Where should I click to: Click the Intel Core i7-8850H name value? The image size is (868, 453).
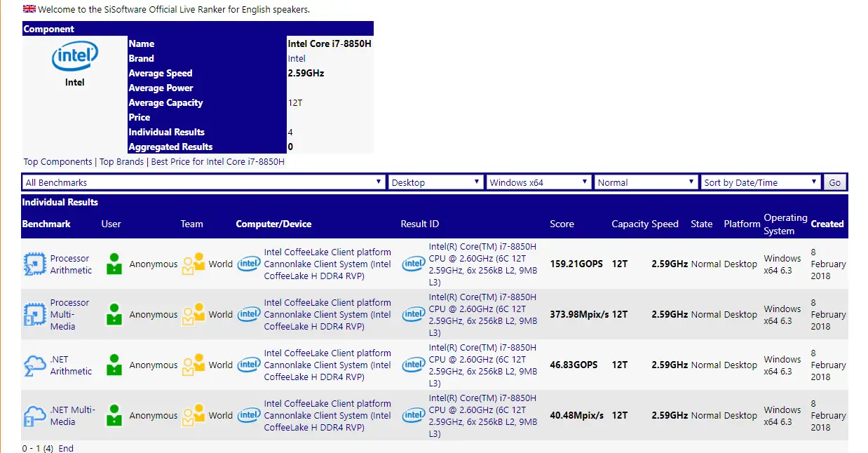pyautogui.click(x=330, y=43)
